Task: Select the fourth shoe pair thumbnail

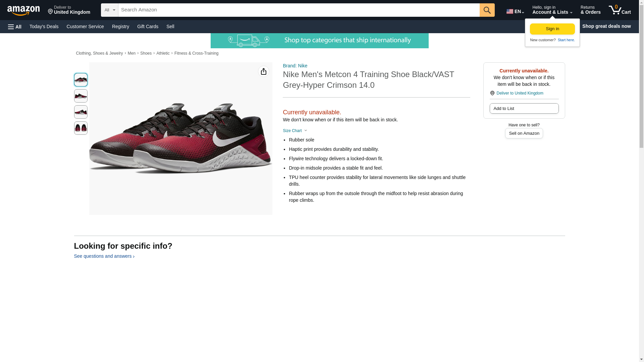Action: pos(80,128)
